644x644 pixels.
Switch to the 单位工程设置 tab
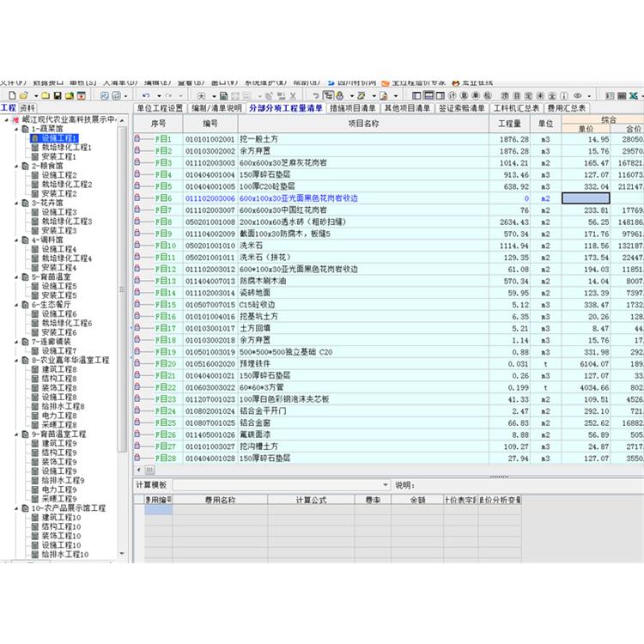pos(160,108)
